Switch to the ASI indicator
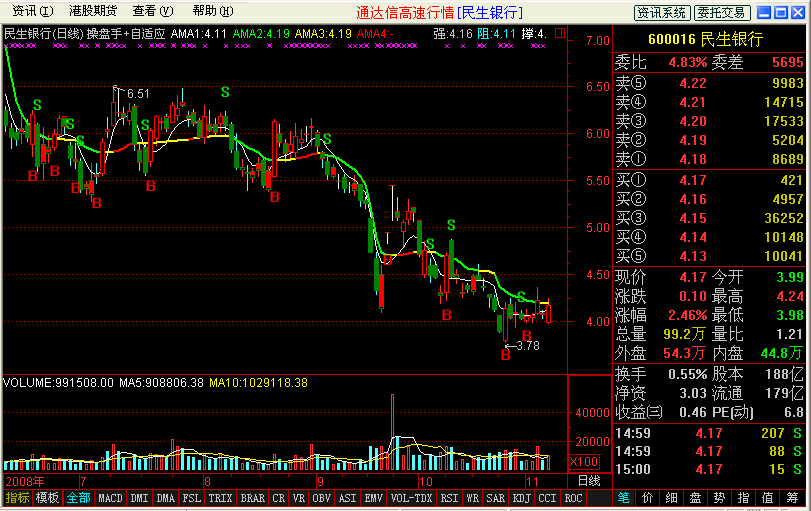Screen dimensions: 811x511 point(347,498)
